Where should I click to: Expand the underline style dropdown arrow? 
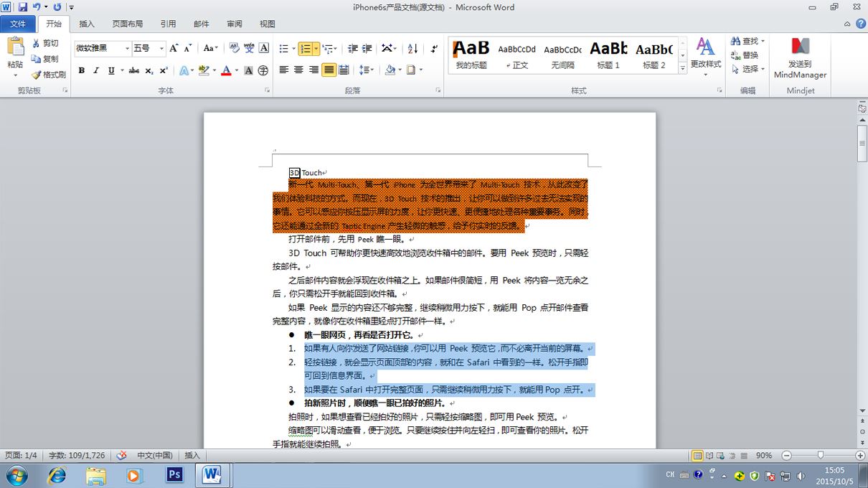point(122,70)
